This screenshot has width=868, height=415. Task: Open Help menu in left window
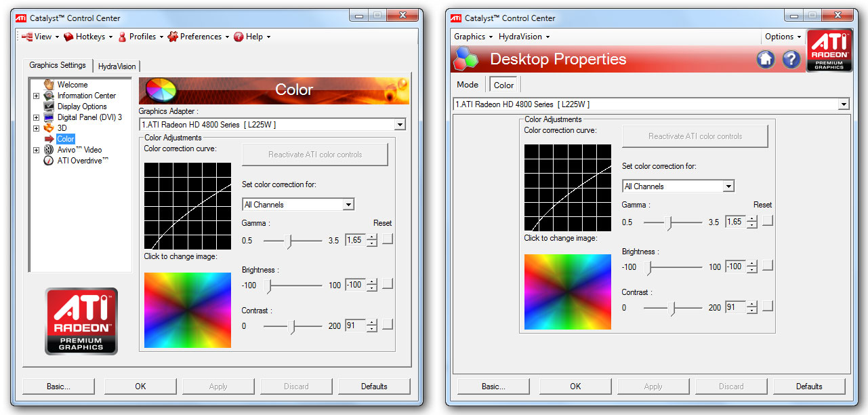[x=252, y=37]
